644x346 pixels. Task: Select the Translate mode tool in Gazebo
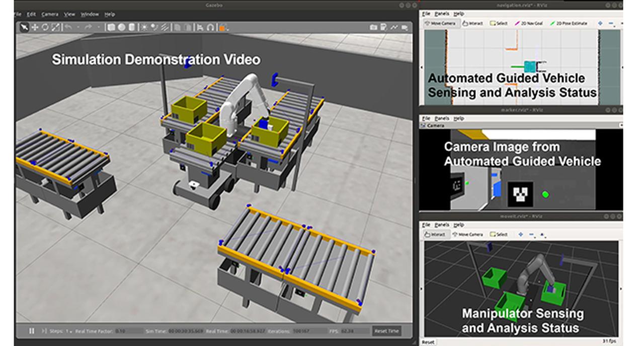pyautogui.click(x=34, y=28)
